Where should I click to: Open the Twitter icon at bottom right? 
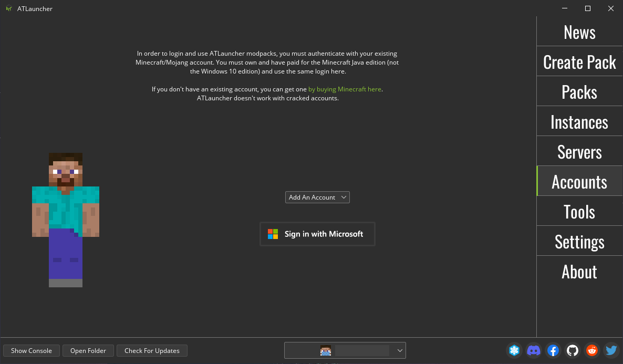tap(611, 350)
